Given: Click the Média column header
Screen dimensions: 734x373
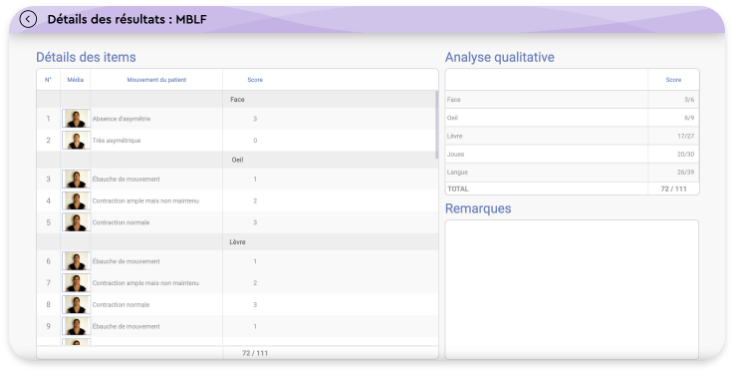Looking at the screenshot, I should tap(75, 80).
